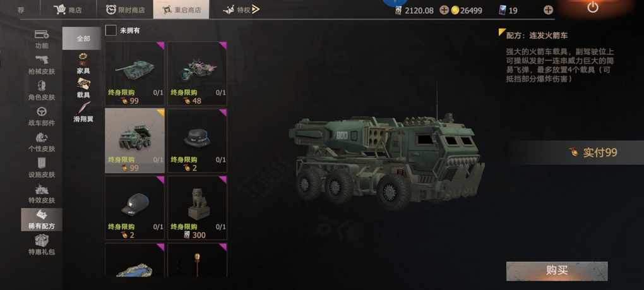Click the 购买 purchase button
644x290 pixels.
[556, 270]
